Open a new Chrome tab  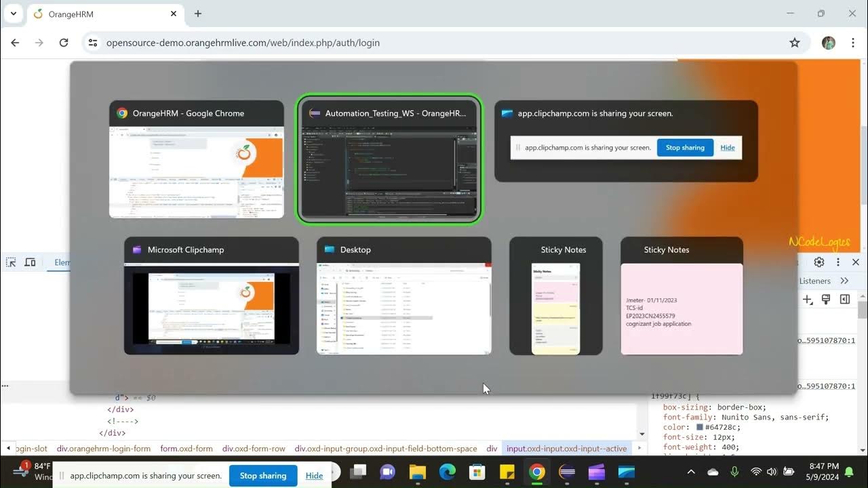point(198,14)
